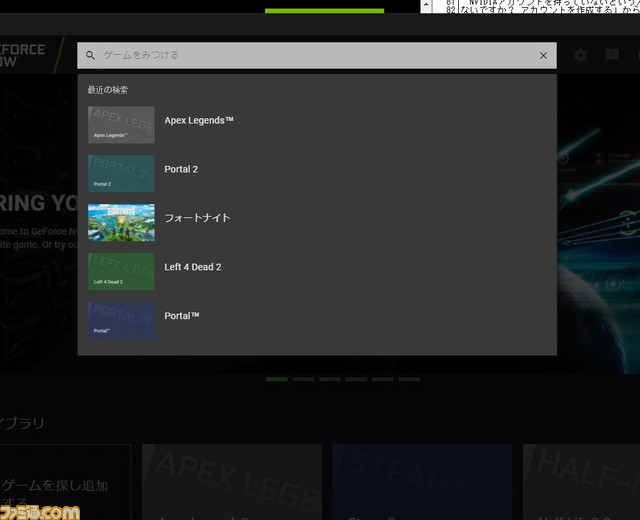640x520 pixels.
Task: Open the Half-Life library card
Action: click(x=581, y=482)
